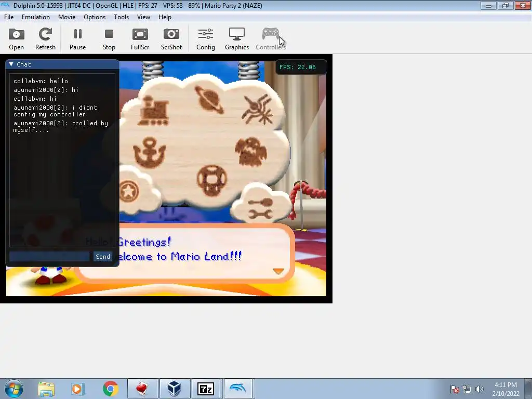Select the spider icon on the cloud board
This screenshot has height=399, width=532.
coord(258,109)
